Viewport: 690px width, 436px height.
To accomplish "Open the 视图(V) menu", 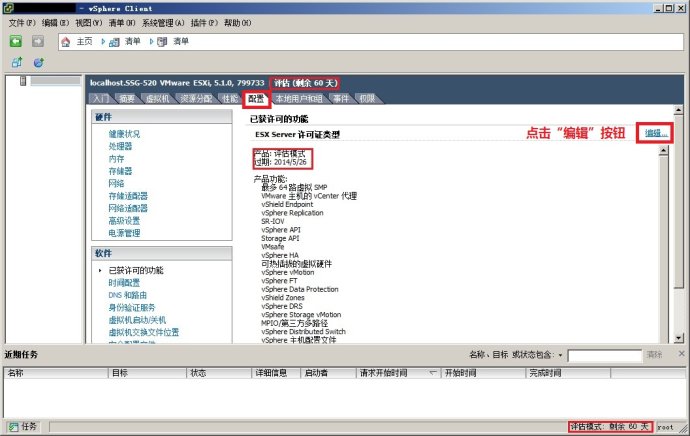I will click(x=88, y=23).
